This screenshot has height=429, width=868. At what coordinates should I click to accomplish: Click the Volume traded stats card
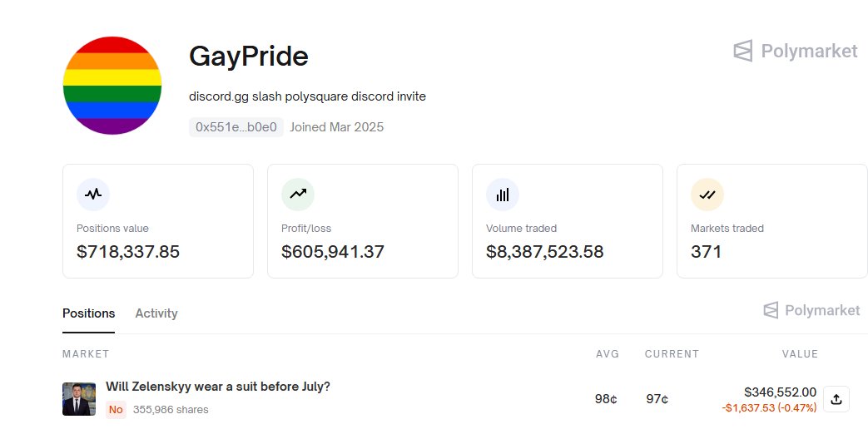(x=568, y=221)
